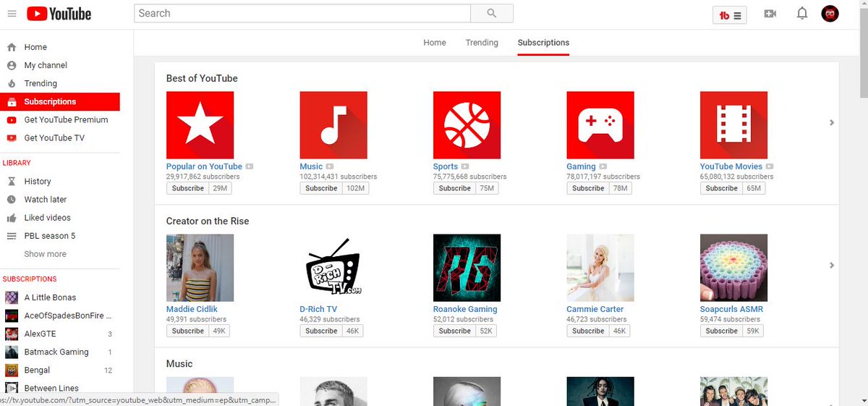Screen dimensions: 868x406
Task: Open the TubeBuddy extension menu icon
Action: point(731,14)
